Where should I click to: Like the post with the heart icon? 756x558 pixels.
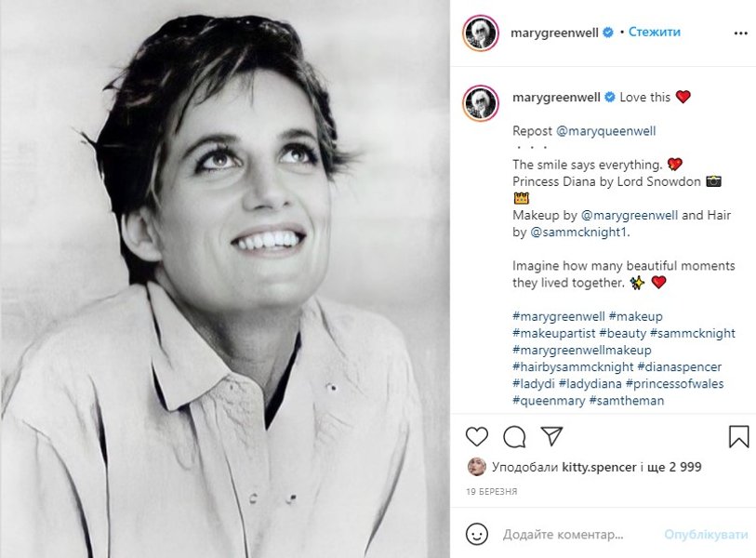(x=476, y=436)
